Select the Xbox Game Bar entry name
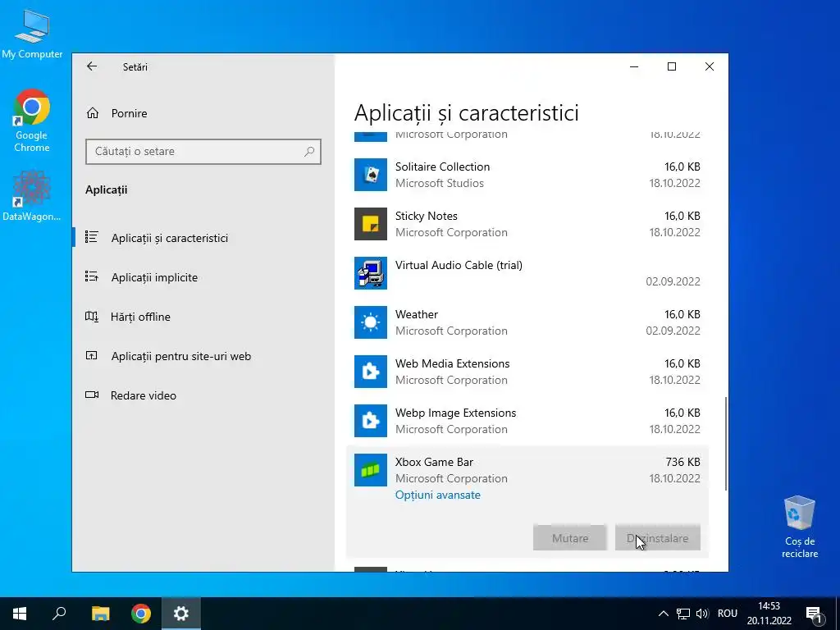Screen dimensions: 840x630 pyautogui.click(x=434, y=462)
